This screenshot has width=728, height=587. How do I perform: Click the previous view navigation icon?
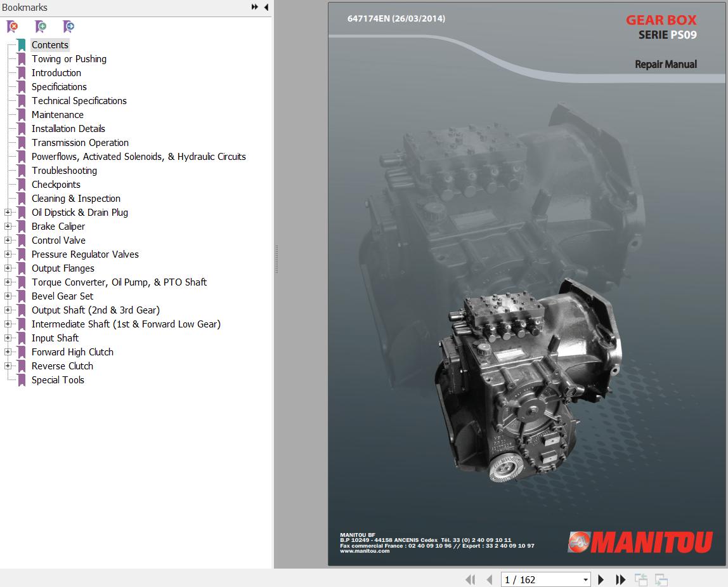[x=641, y=579]
